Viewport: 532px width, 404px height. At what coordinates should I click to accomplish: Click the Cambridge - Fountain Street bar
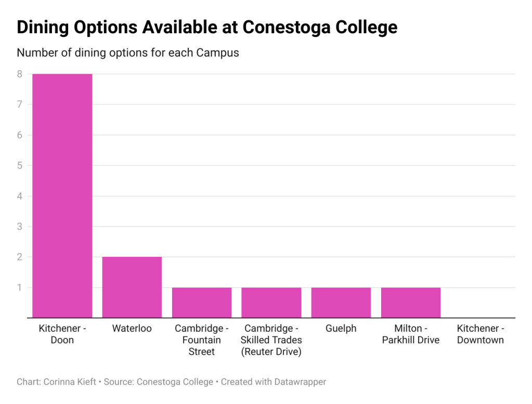pyautogui.click(x=202, y=302)
